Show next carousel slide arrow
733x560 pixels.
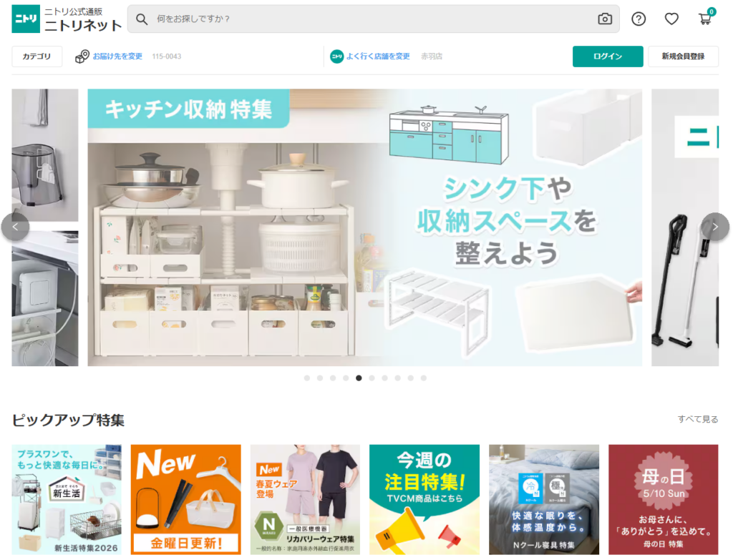click(715, 227)
